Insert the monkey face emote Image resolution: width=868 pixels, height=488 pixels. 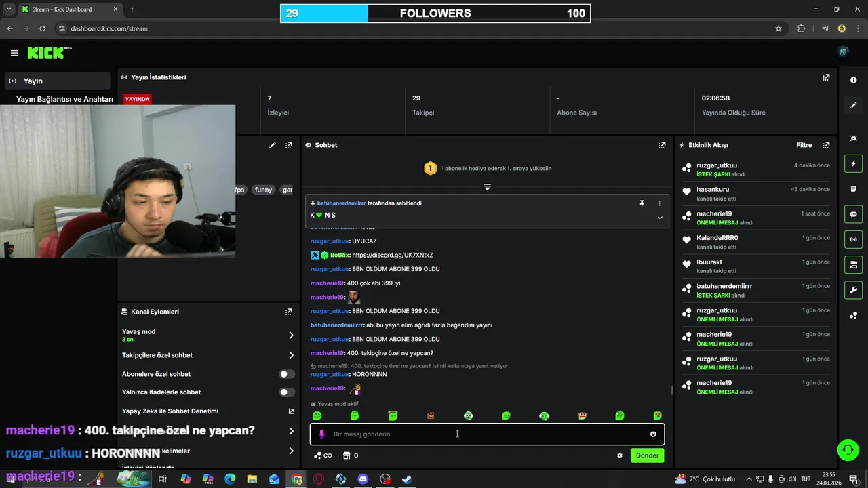point(582,415)
